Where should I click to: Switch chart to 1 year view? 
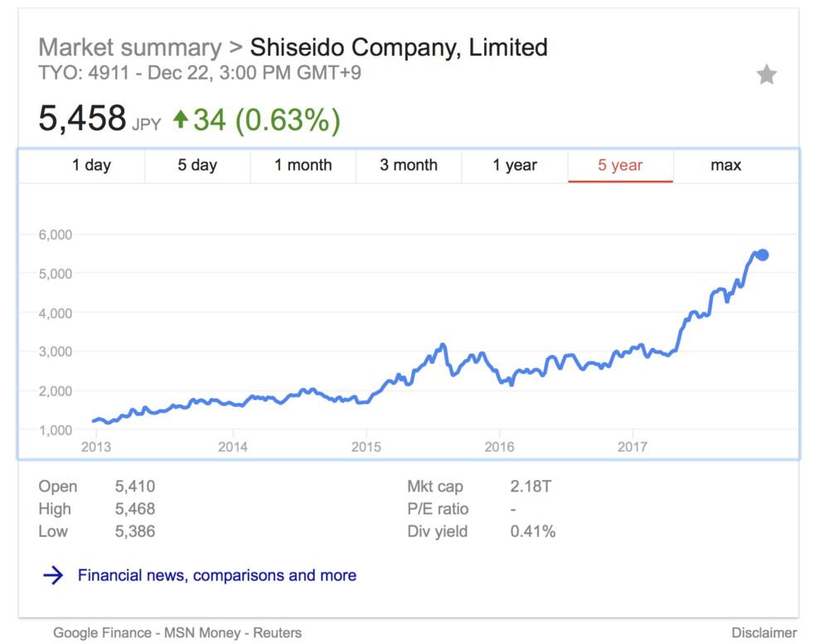click(x=515, y=166)
